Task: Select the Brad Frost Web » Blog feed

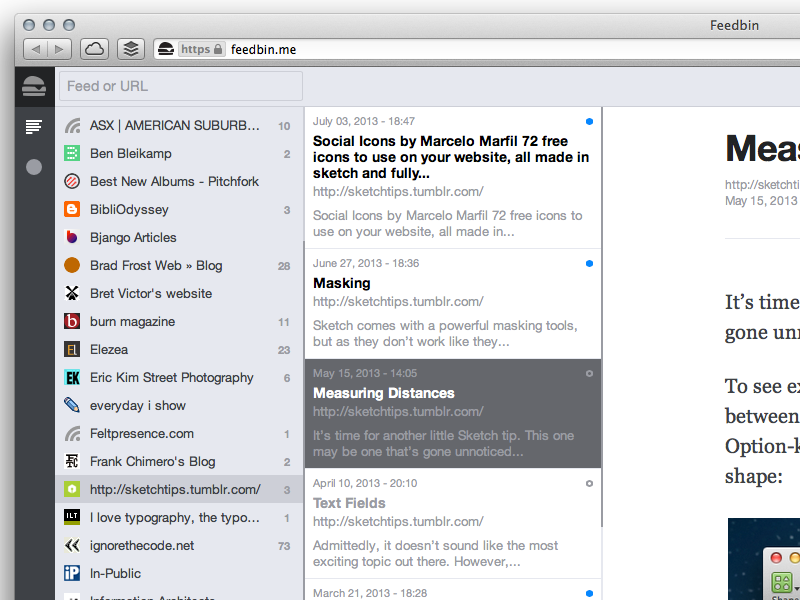Action: (x=156, y=266)
